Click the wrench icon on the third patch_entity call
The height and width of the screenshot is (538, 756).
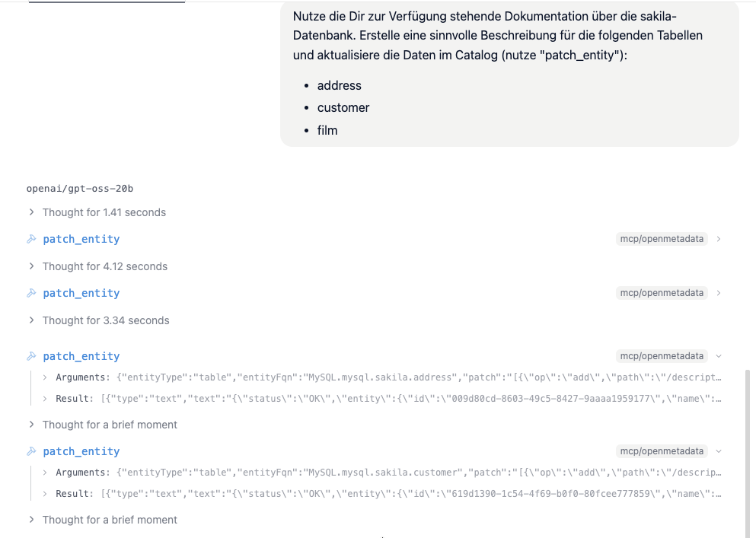coord(31,356)
